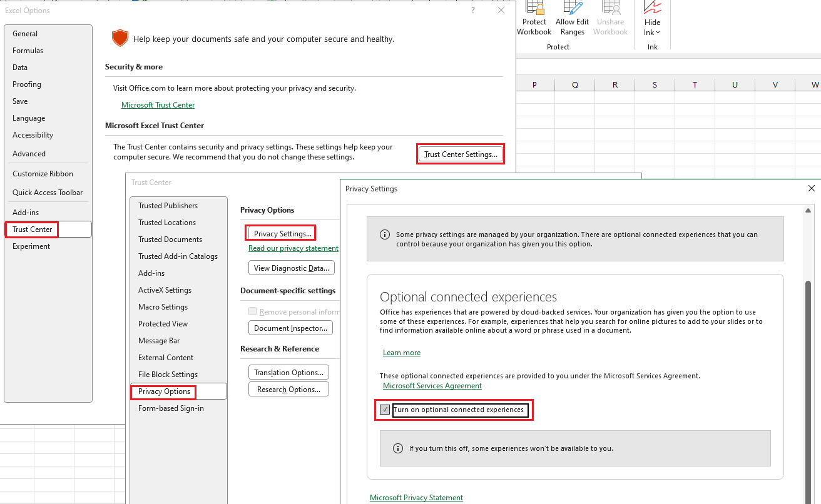Open the Advanced options category
Viewport: 821px width, 504px height.
tap(48, 154)
